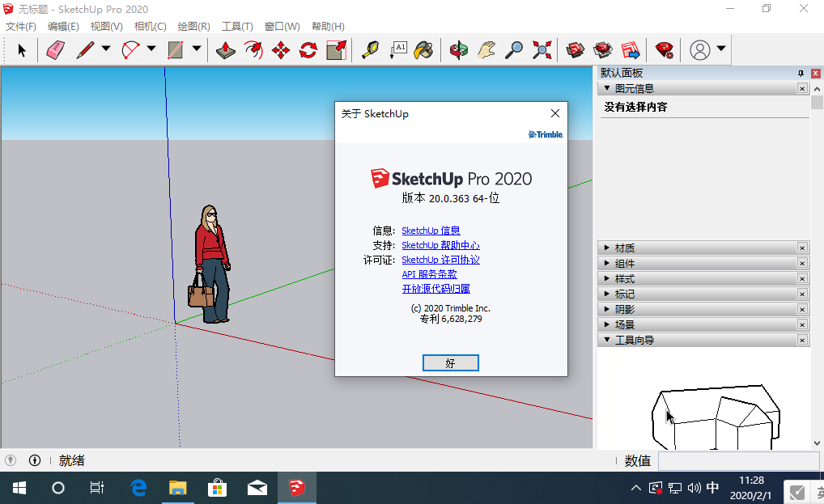Activate the Paint Bucket tool
The width and height of the screenshot is (824, 504).
pyautogui.click(x=423, y=50)
